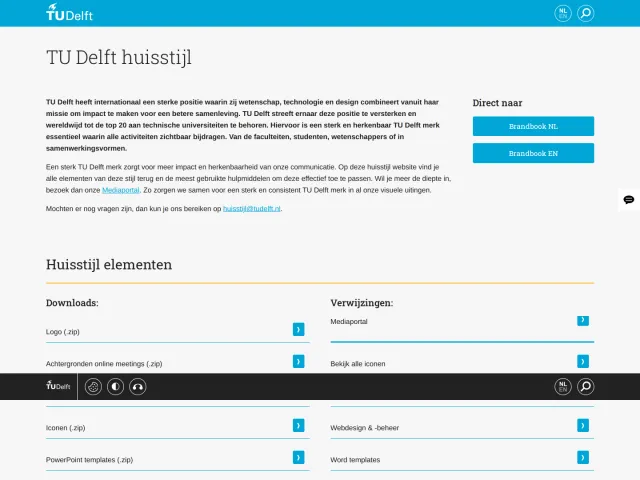Select PowerPoint templates (.zip) text
This screenshot has height=480, width=640.
click(89, 460)
